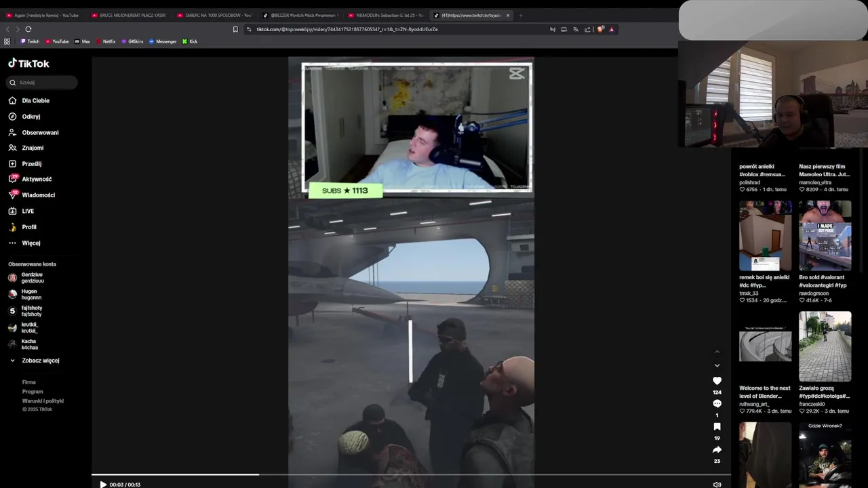Click 'powrót anielki #roblox' video title
Screen dimensions: 868x488
coord(762,170)
